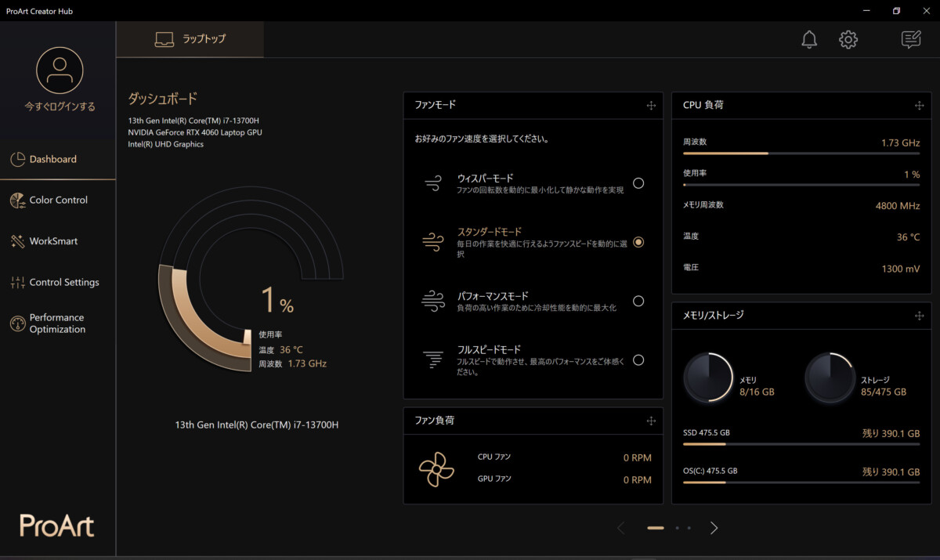Screen dimensions: 940x560
Task: Select the フルスピードモード radio button
Action: tap(638, 360)
